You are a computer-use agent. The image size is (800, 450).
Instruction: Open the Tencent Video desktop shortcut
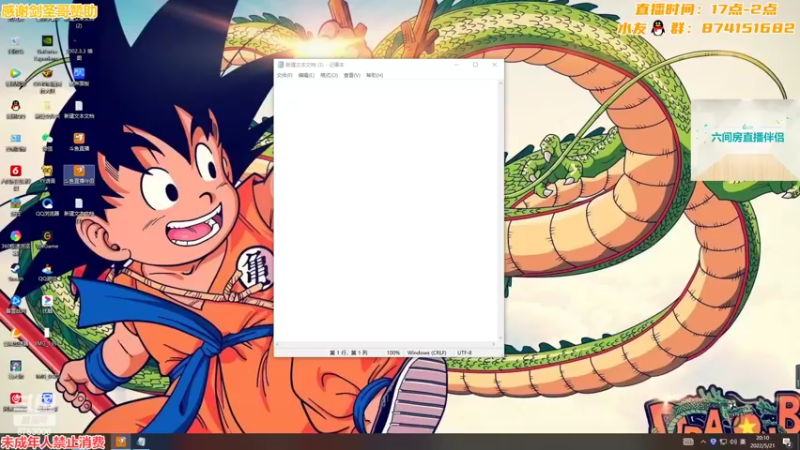[15, 78]
